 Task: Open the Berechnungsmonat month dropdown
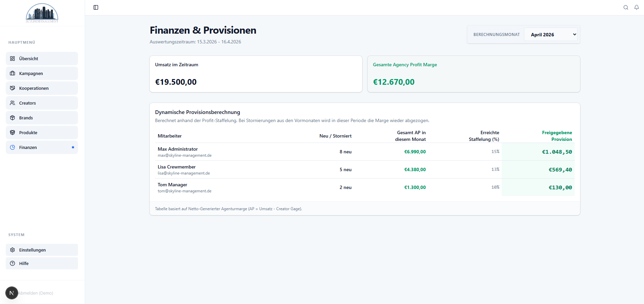point(551,34)
